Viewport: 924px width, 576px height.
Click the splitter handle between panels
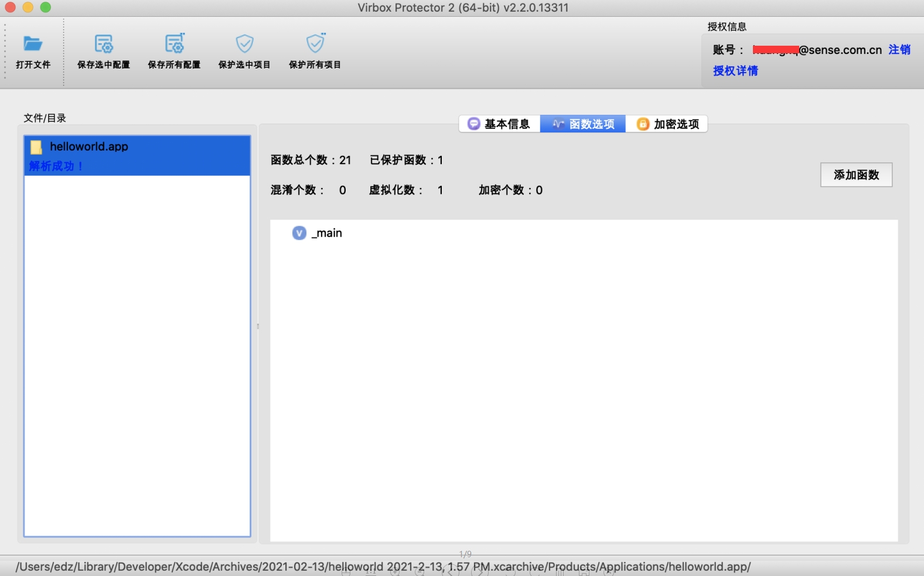(258, 326)
